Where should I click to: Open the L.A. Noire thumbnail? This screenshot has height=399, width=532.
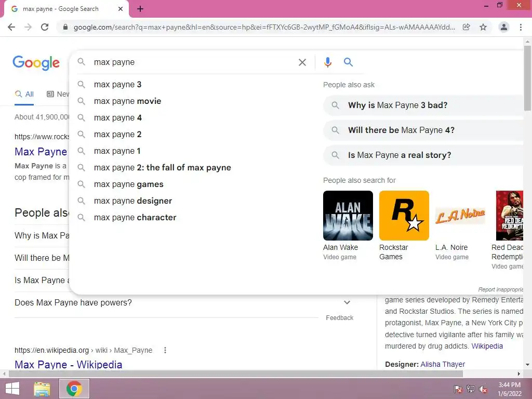[x=460, y=216]
